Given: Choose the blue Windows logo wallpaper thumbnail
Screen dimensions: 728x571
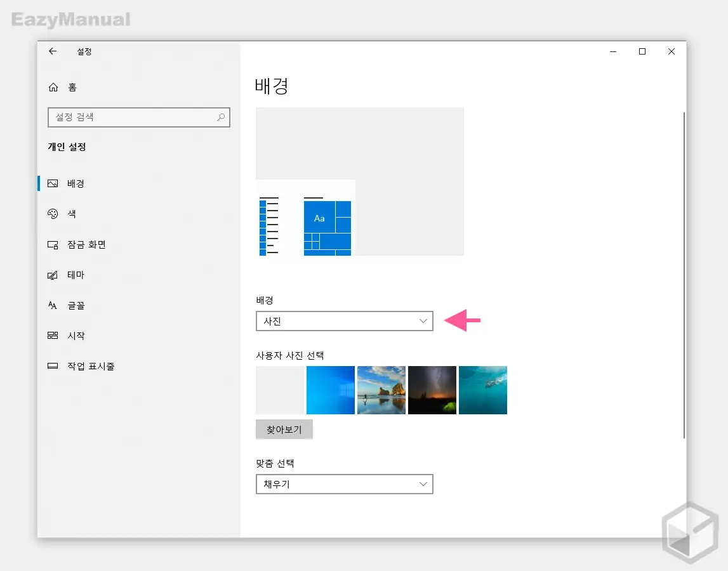Looking at the screenshot, I should 330,390.
